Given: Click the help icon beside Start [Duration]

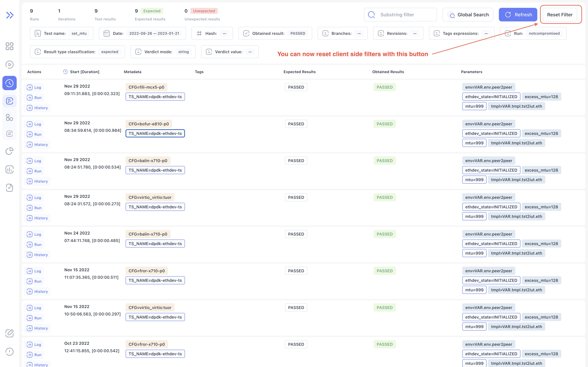Looking at the screenshot, I should click(65, 72).
